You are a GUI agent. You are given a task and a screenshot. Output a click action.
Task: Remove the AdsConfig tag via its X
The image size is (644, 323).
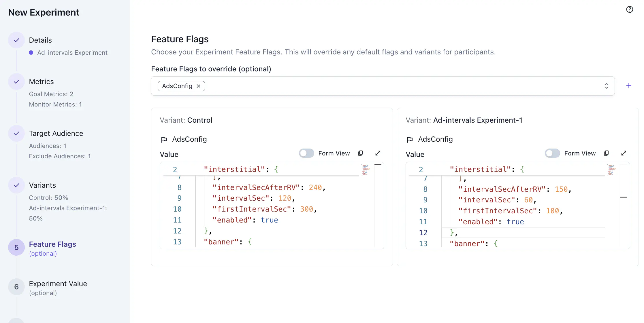click(199, 86)
